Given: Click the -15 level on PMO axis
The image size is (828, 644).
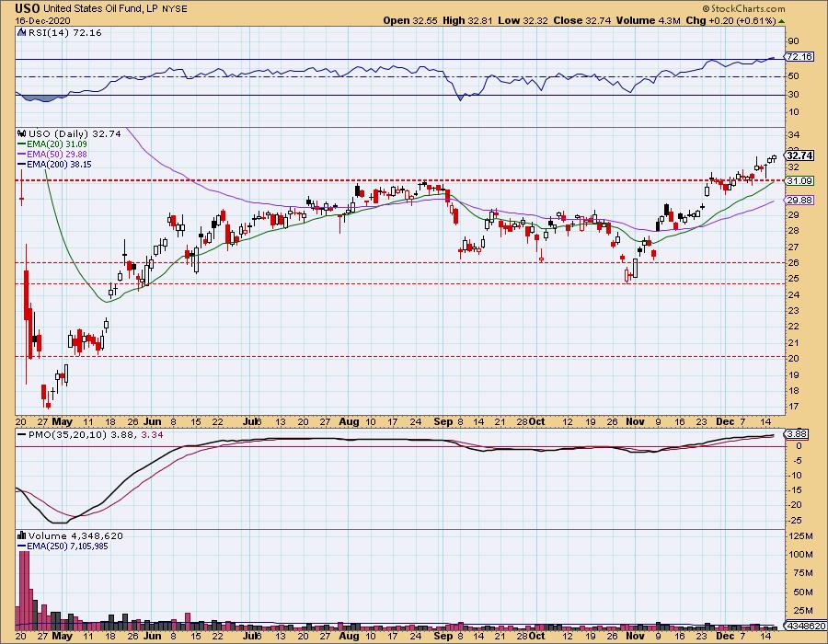Looking at the screenshot, I should [x=794, y=490].
